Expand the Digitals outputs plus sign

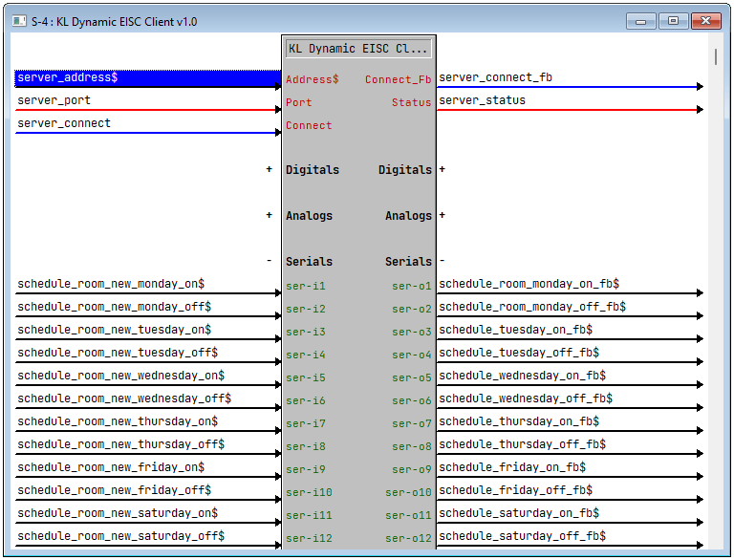[x=443, y=169]
